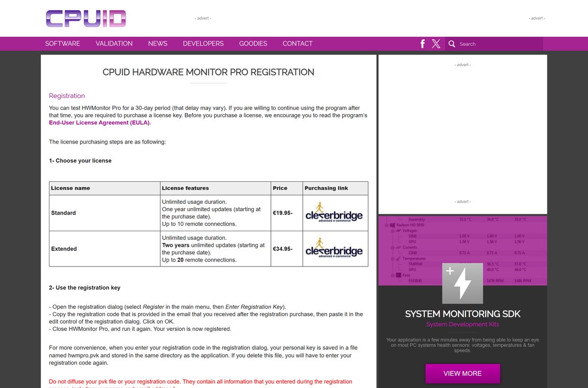588x388 pixels.
Task: Click the System Development Kits link
Action: [x=463, y=324]
